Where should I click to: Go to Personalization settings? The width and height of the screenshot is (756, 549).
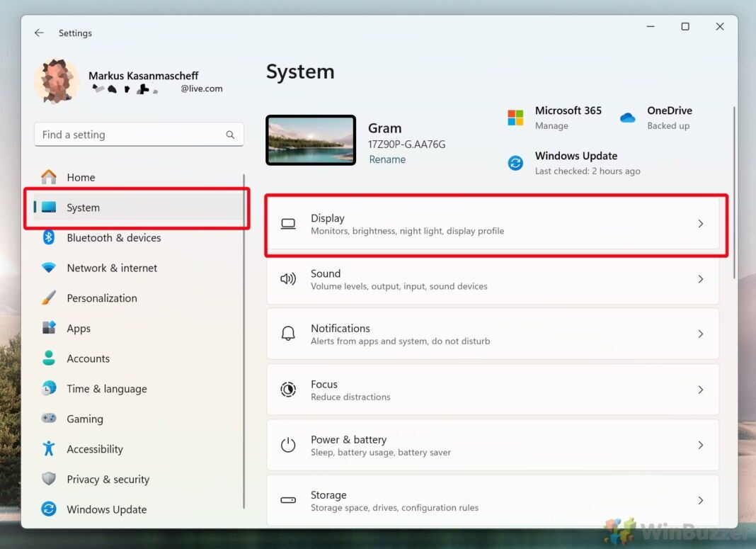click(139, 298)
